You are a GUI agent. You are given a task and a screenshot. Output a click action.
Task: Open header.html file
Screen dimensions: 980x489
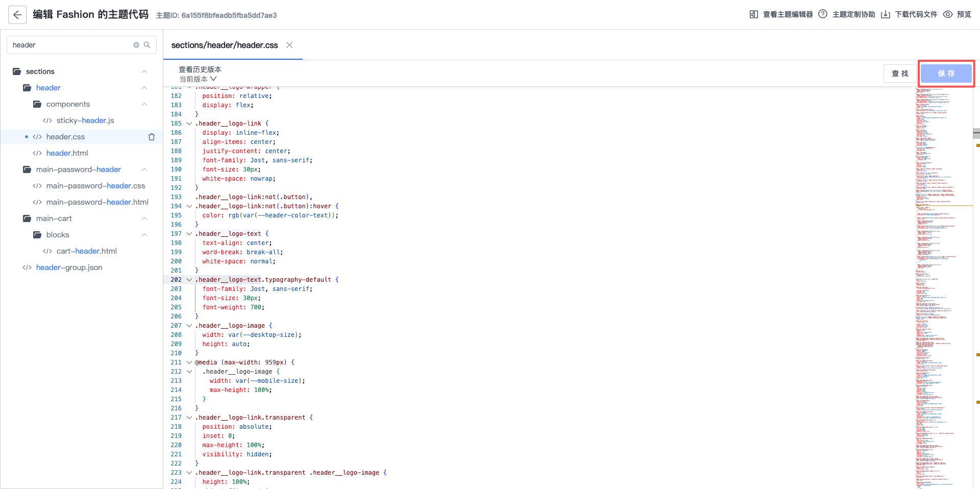[67, 153]
